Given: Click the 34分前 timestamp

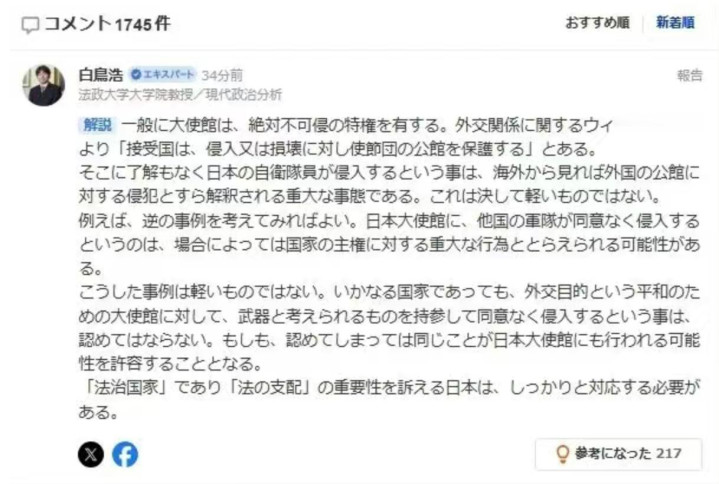Looking at the screenshot, I should pos(222,75).
